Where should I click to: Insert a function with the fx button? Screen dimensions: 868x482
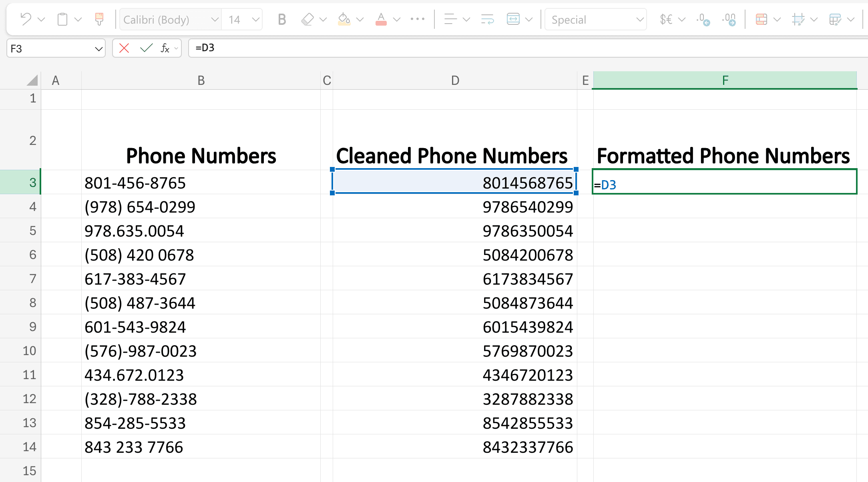[x=165, y=48]
